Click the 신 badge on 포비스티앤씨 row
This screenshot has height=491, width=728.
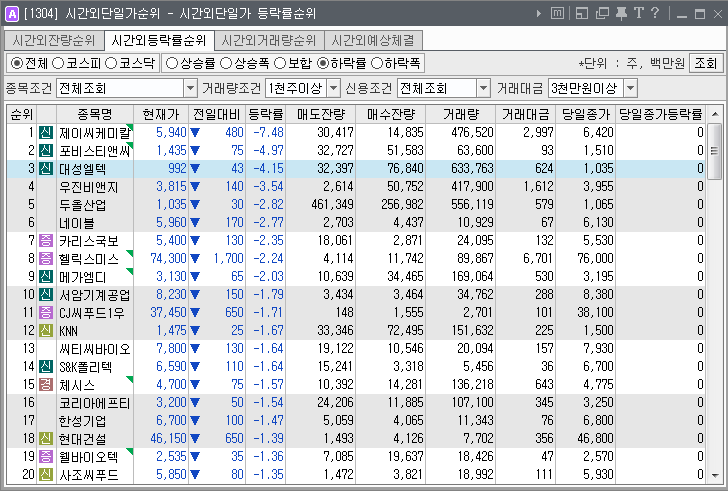click(x=46, y=151)
